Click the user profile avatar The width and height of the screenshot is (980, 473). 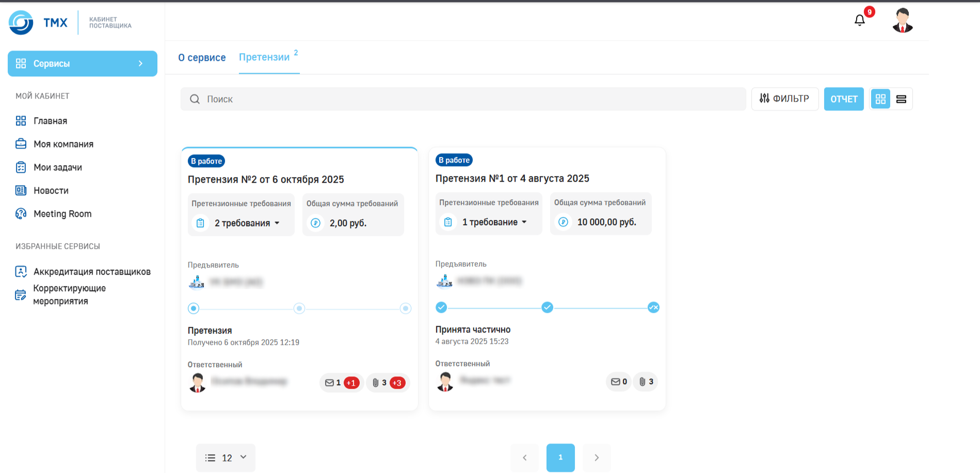click(902, 21)
